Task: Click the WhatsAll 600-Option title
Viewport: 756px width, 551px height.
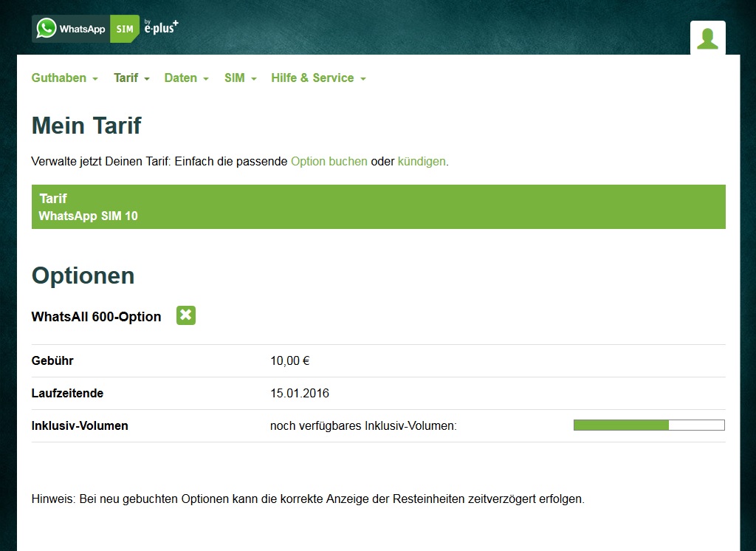Action: (x=96, y=317)
